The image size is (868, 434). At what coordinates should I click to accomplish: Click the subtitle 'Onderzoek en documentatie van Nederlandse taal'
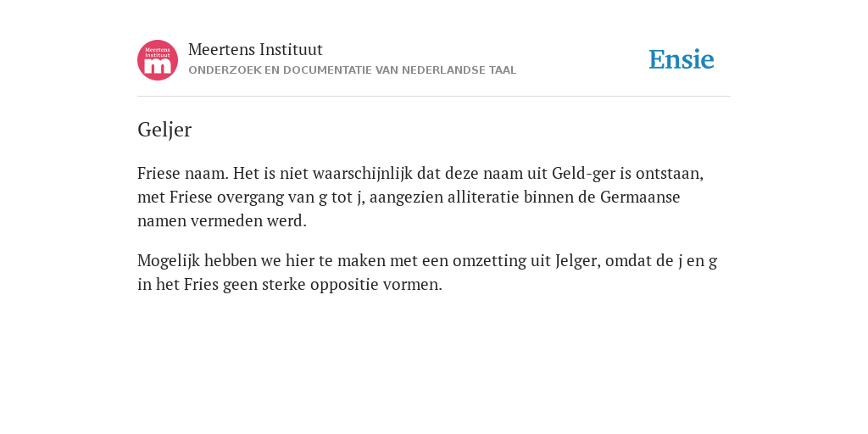(x=352, y=70)
